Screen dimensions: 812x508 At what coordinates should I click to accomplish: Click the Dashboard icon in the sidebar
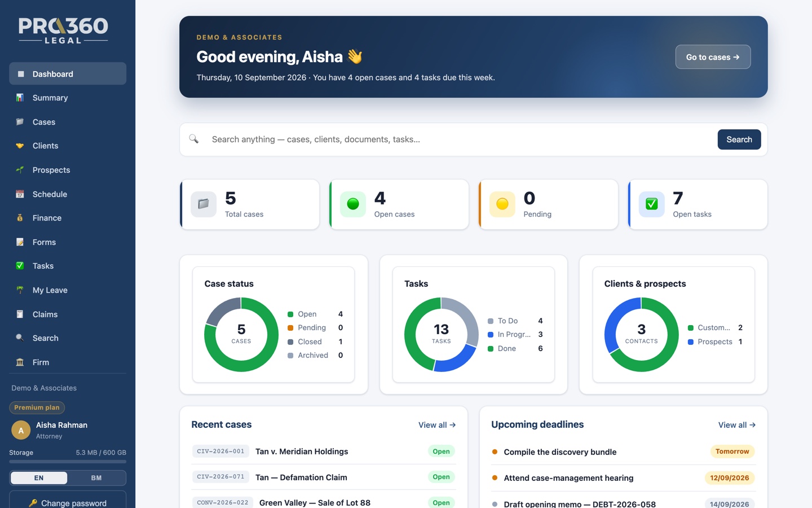click(x=20, y=74)
